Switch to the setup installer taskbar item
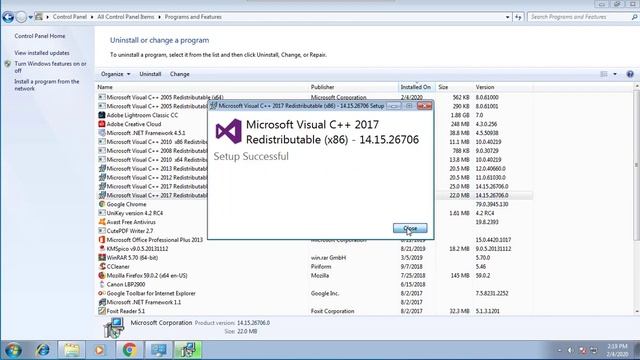Screen dimensions: 640x360 (x=187, y=350)
